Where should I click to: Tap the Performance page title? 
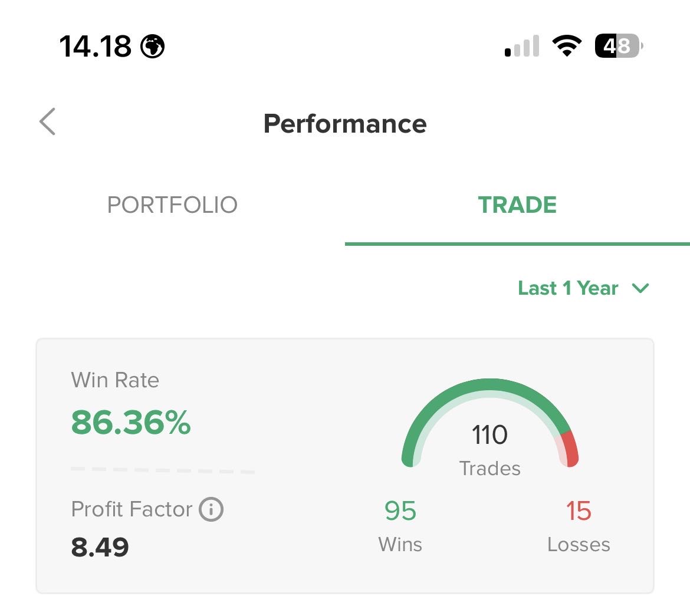coord(345,124)
